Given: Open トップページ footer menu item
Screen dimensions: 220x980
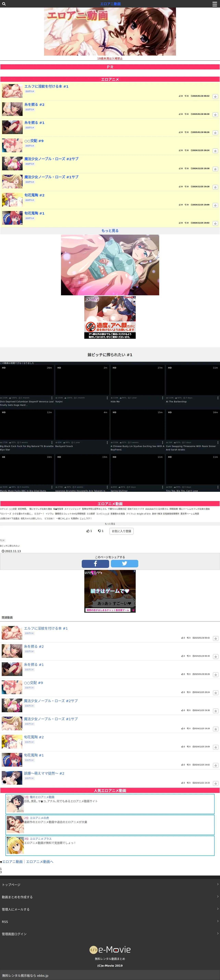Looking at the screenshot, I should pos(110,885).
